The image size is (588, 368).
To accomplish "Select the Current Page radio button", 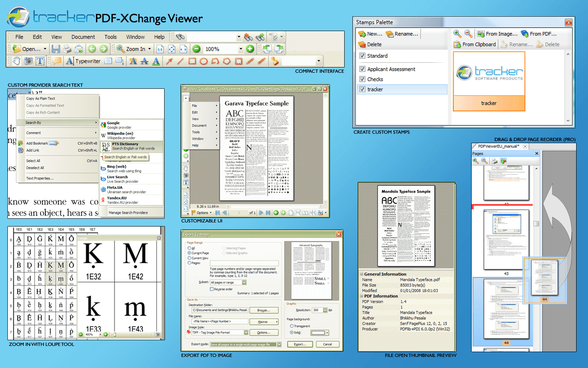I will coord(189,253).
